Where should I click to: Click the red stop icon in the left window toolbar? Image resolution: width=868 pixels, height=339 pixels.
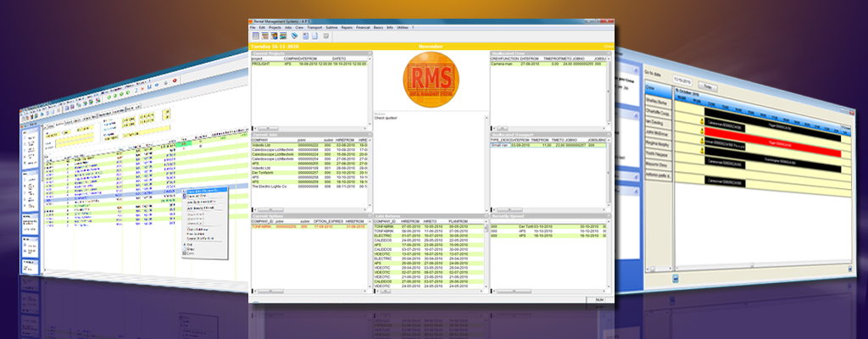(x=175, y=81)
